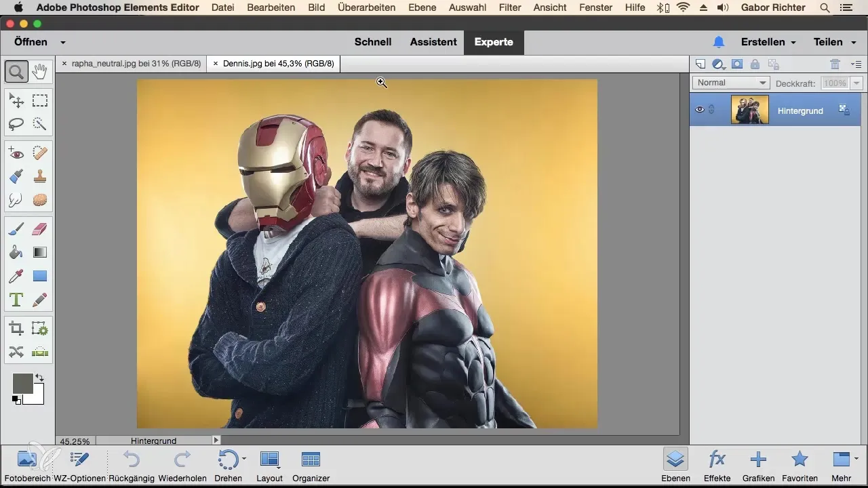This screenshot has height=488, width=868.
Task: Toggle the WZ-Optionen tool options panel
Action: click(79, 466)
